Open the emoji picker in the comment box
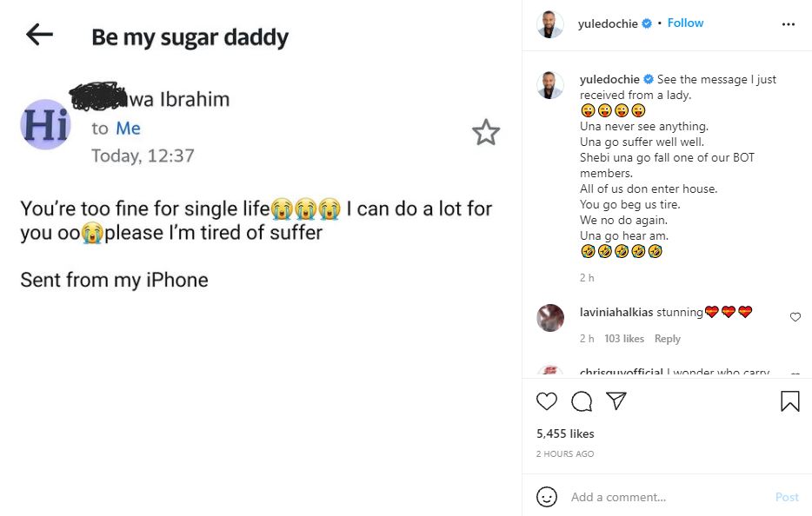Image resolution: width=812 pixels, height=516 pixels. [547, 497]
